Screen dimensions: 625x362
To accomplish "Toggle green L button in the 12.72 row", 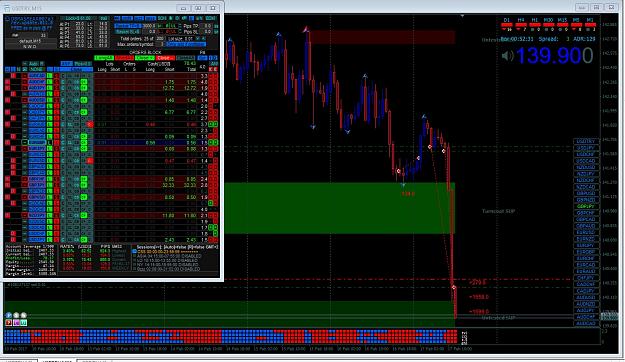I will click(x=50, y=88).
